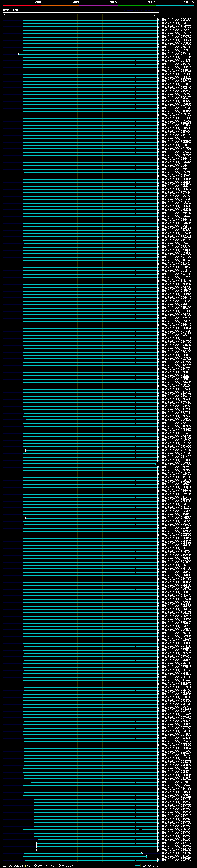
Task: Select the UniRef100_A9S6S7 label
Action: (x=177, y=525)
